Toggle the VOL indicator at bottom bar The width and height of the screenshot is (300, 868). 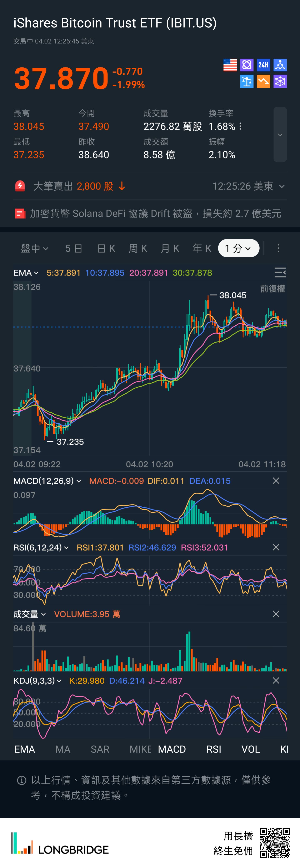[250, 749]
